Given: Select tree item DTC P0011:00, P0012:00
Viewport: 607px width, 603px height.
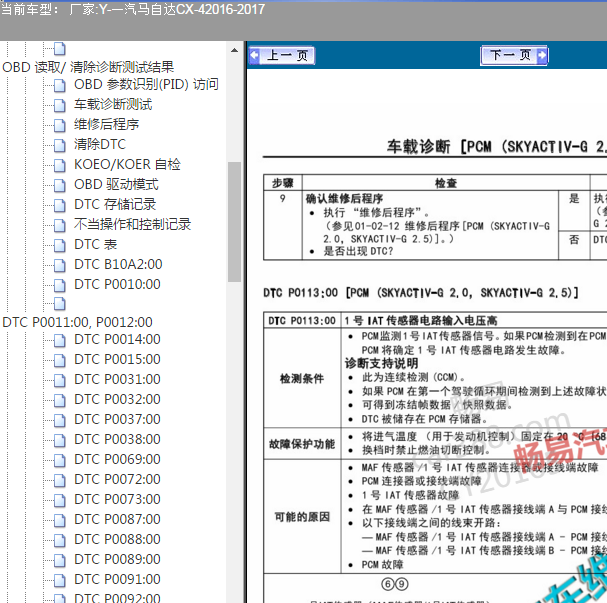Looking at the screenshot, I should click(x=77, y=322).
